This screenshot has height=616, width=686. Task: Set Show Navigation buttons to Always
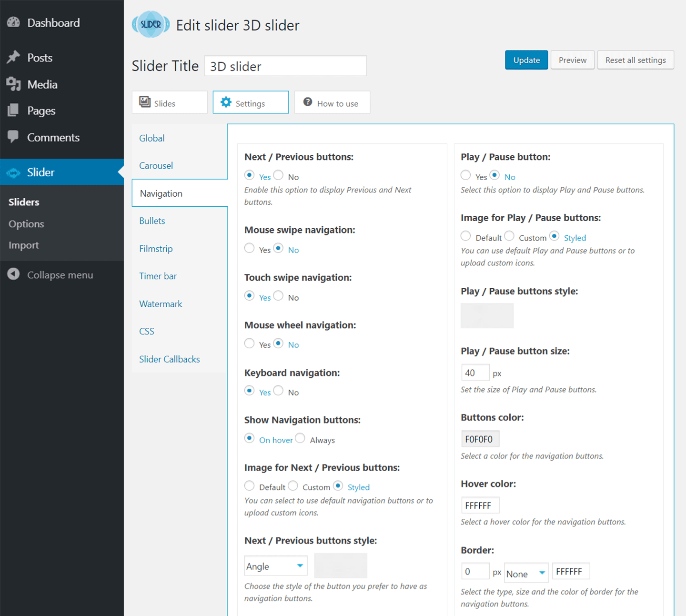pos(300,438)
